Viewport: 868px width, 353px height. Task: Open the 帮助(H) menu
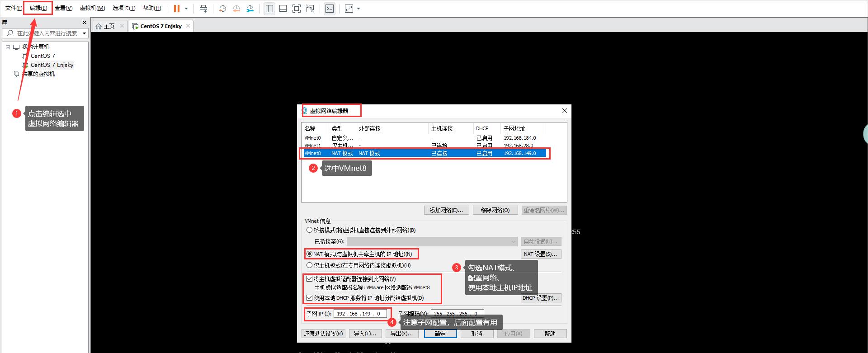tap(152, 8)
